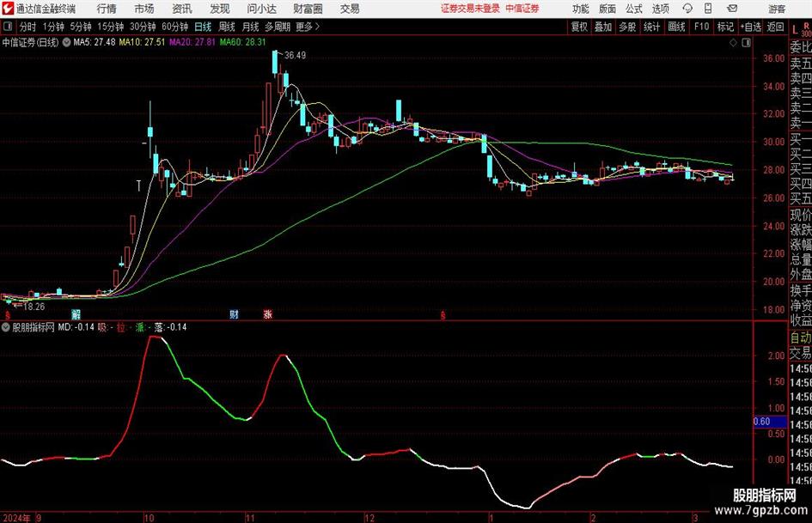Viewport: 812px width, 523px height.
Task: Open the 问小达 menu
Action: click(262, 9)
